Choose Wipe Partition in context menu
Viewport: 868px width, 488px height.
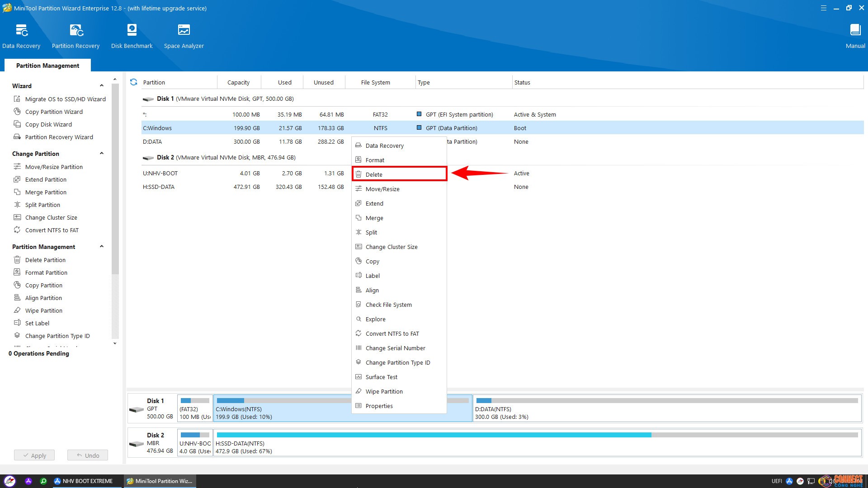399,391
